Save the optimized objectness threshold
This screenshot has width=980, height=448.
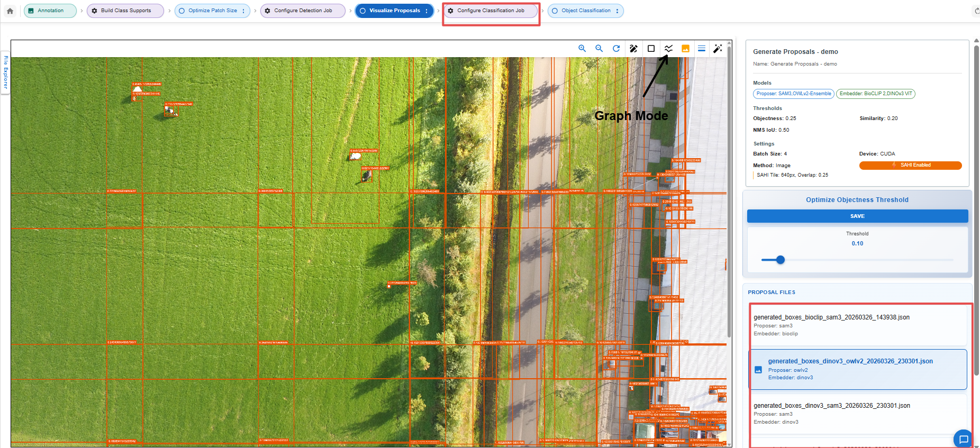(857, 216)
